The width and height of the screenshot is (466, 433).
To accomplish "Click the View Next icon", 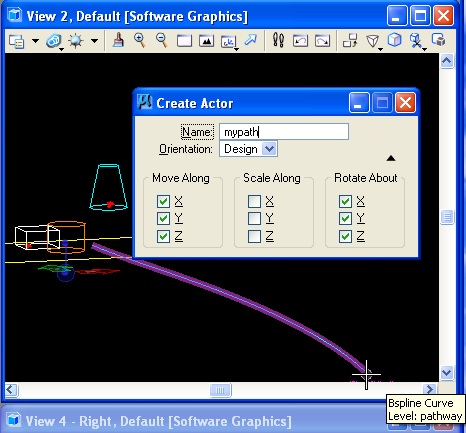I will [x=322, y=41].
